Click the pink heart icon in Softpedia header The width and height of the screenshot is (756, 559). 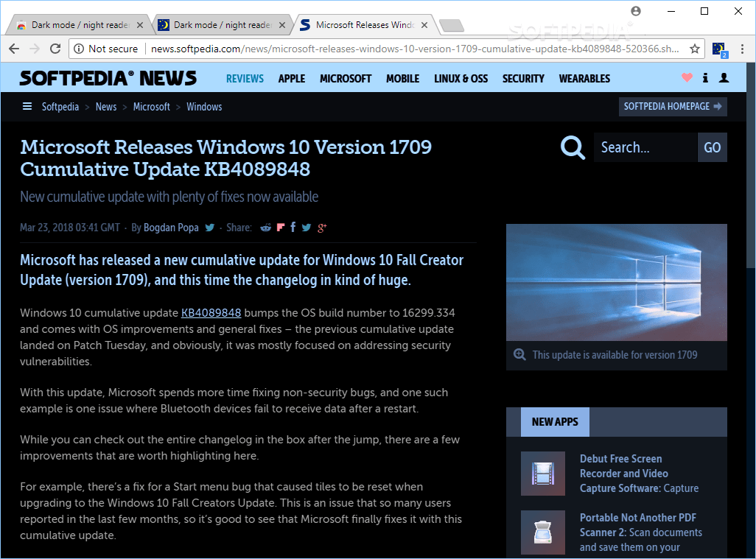[687, 77]
